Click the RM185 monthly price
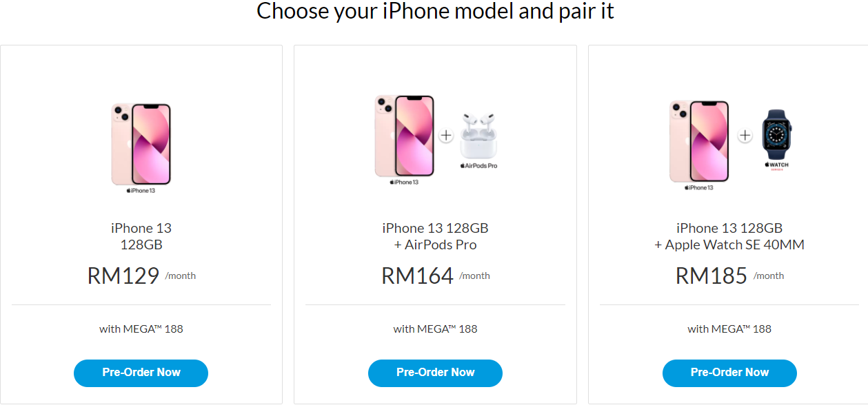Viewport: 868px width, 405px height. 729,276
